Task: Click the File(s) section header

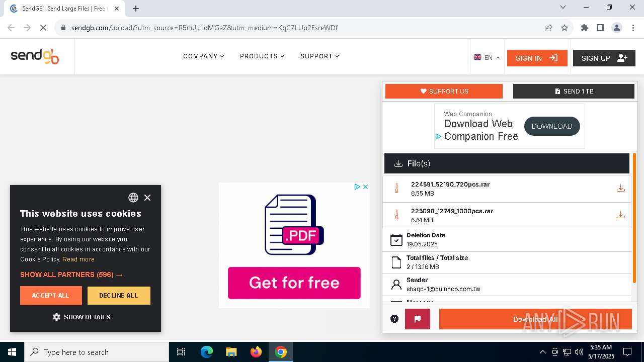Action: [507, 163]
